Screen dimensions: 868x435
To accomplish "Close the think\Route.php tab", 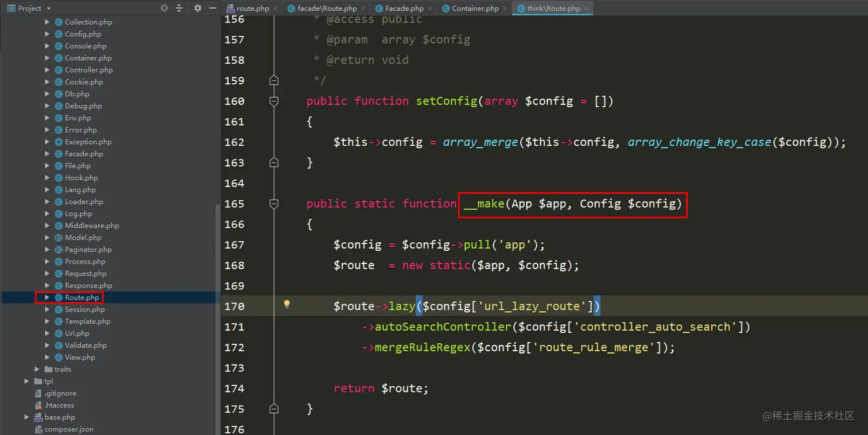I will pyautogui.click(x=587, y=8).
